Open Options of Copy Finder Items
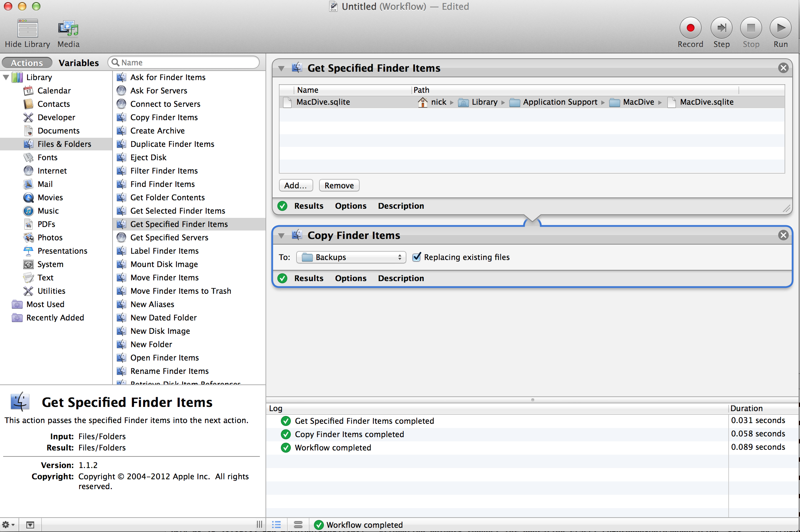Viewport: 800px width, 532px height. pyautogui.click(x=350, y=278)
